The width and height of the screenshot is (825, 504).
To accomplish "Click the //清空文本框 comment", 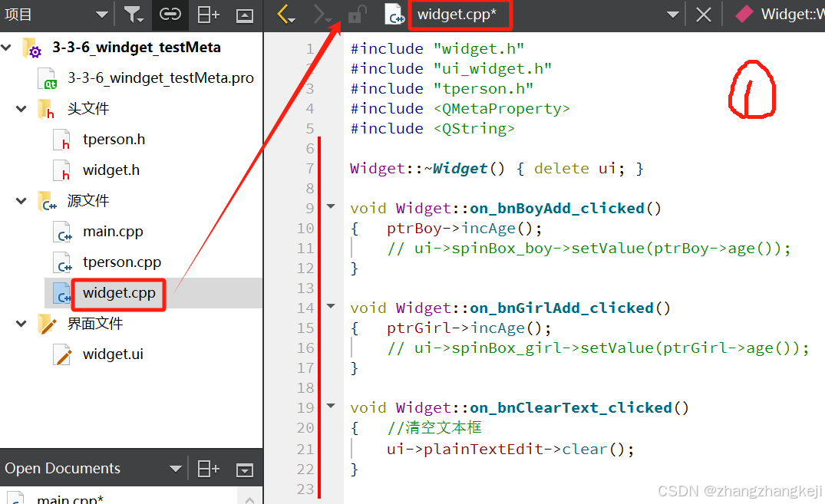I will (434, 428).
